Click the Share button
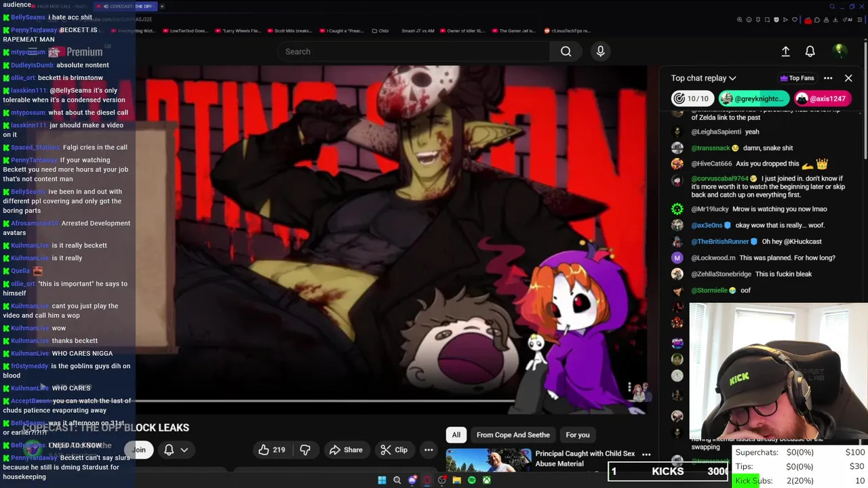 coord(346,449)
